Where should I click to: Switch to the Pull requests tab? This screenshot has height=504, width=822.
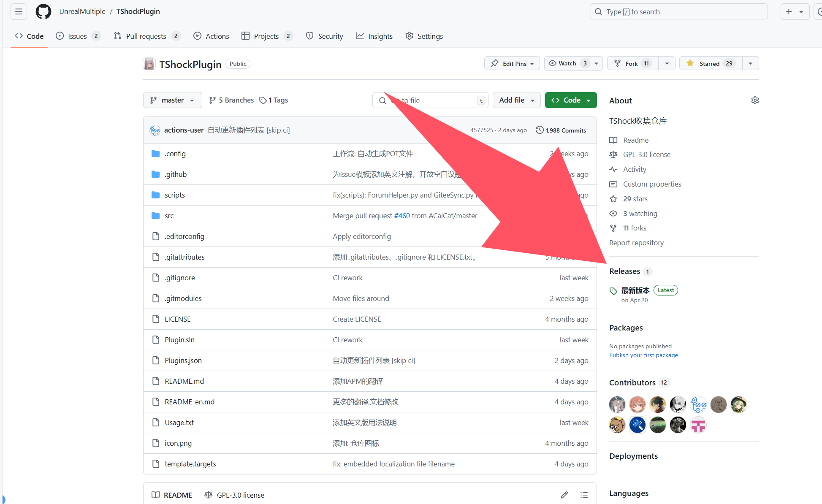146,36
